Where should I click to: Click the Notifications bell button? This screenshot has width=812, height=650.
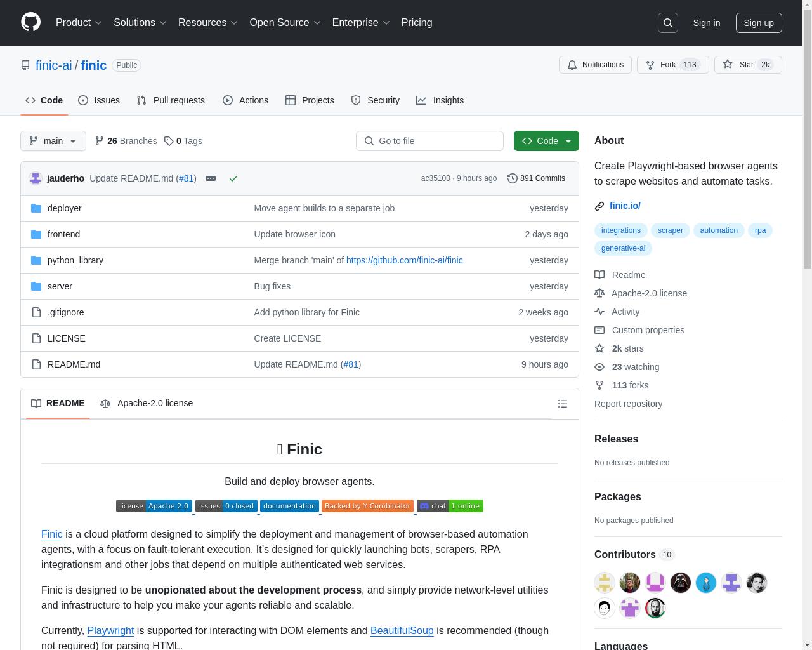pos(595,65)
